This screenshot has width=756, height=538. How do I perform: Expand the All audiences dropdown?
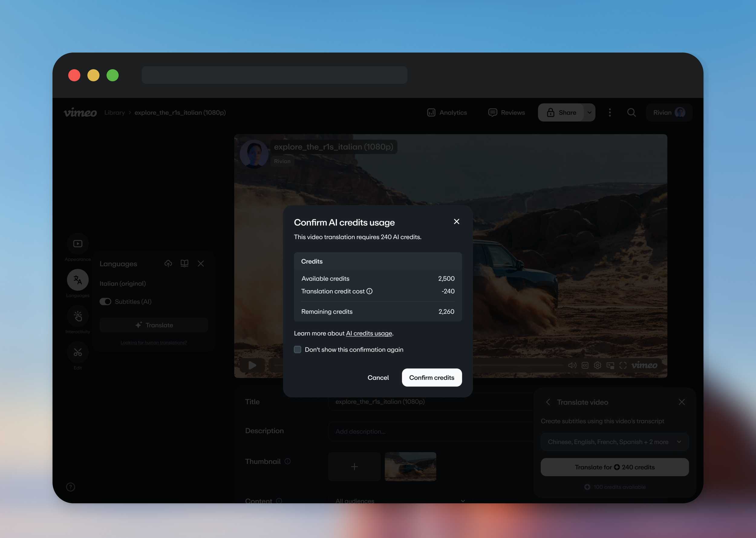400,500
